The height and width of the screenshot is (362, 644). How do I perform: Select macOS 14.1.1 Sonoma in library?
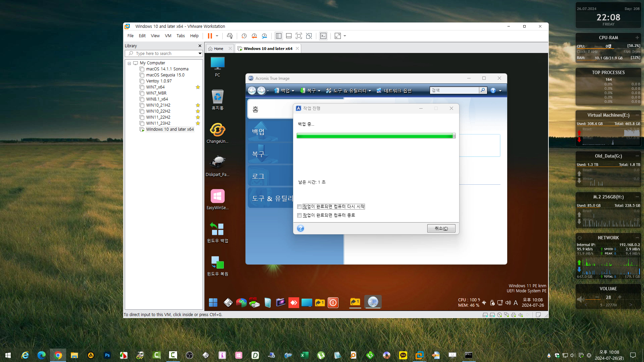point(167,69)
